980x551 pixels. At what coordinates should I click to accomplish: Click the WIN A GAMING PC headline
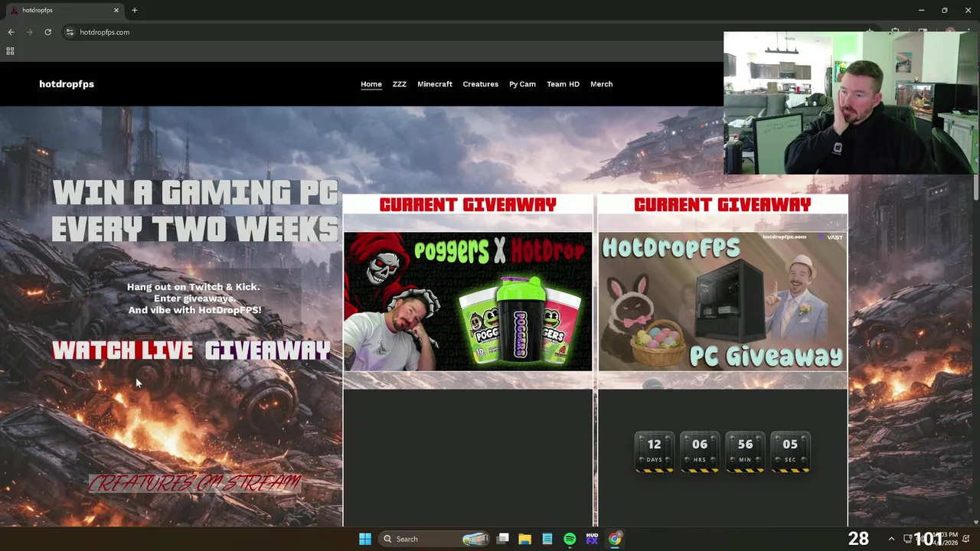(x=195, y=211)
